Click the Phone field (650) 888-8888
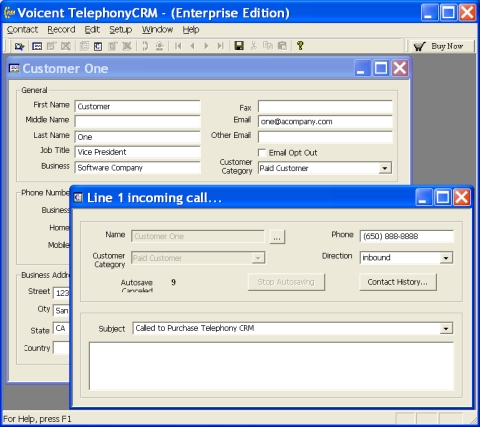This screenshot has height=427, width=480. click(406, 236)
